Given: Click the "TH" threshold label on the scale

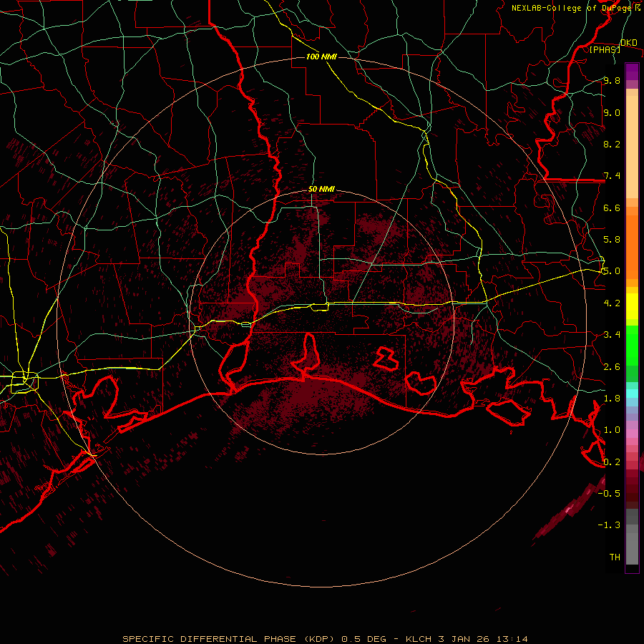Looking at the screenshot, I should (615, 557).
